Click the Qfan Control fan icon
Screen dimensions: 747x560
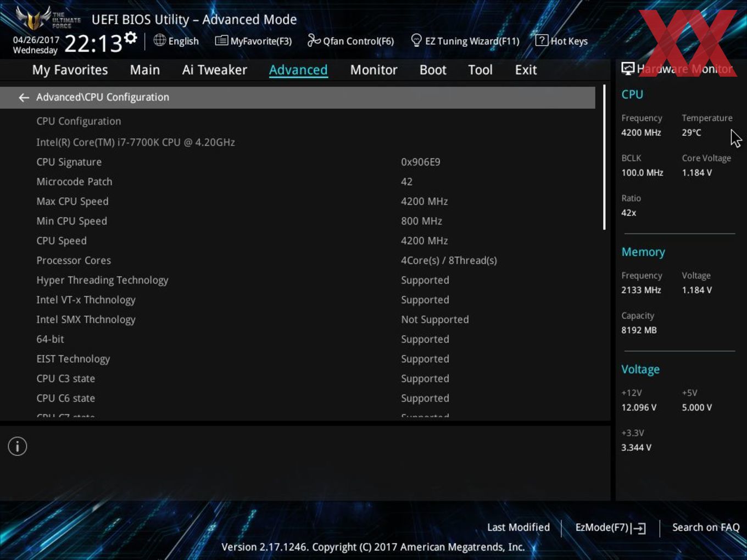coord(314,40)
